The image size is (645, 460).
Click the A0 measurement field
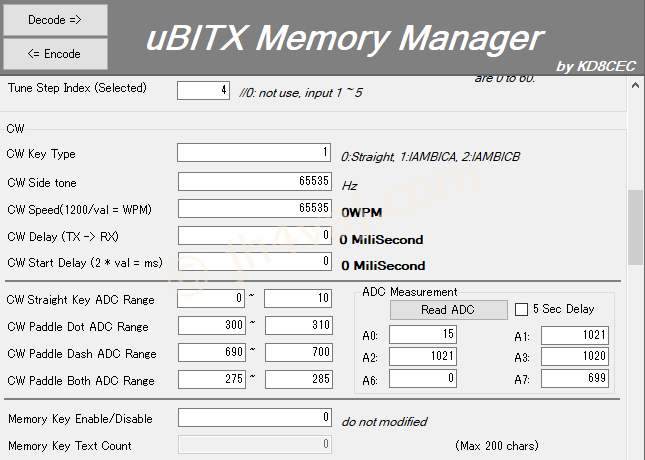[x=423, y=335]
